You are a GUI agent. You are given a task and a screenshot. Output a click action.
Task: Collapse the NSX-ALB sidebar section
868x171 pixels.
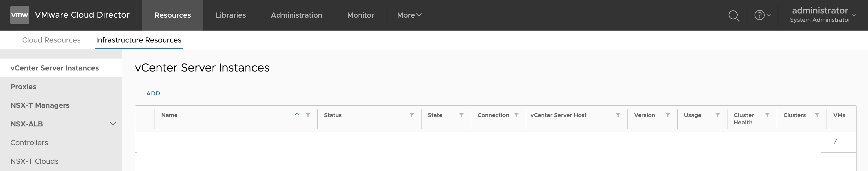click(113, 124)
